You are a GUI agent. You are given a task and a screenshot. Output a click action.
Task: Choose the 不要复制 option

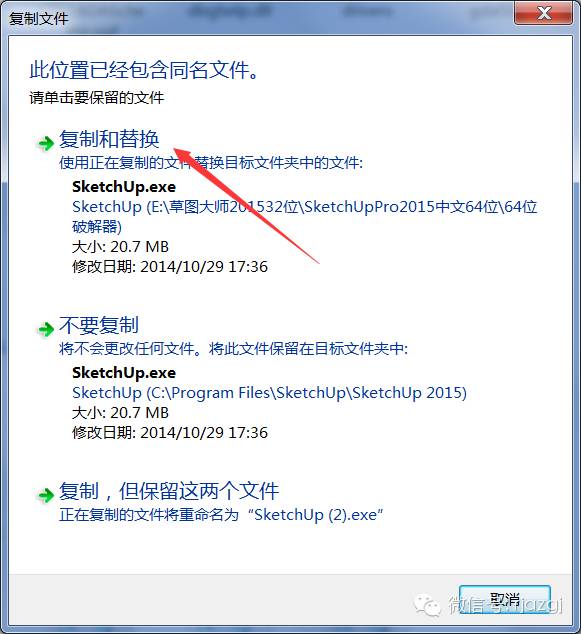99,325
